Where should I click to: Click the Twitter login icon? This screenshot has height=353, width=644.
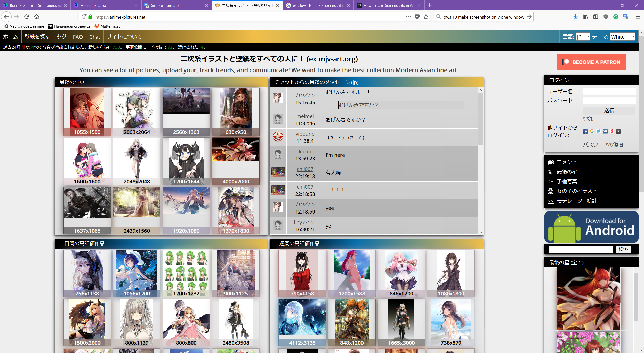598,131
